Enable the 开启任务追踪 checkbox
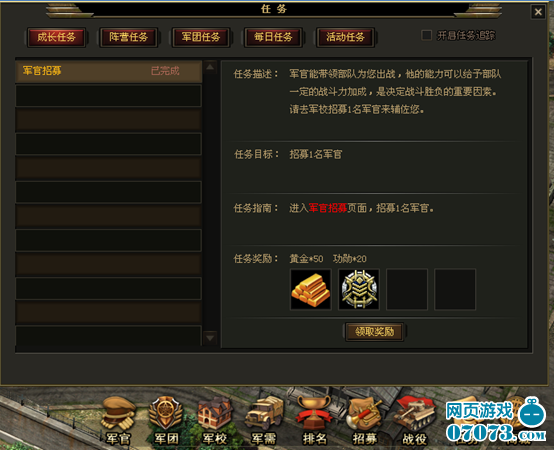This screenshot has width=554, height=450. coord(426,35)
